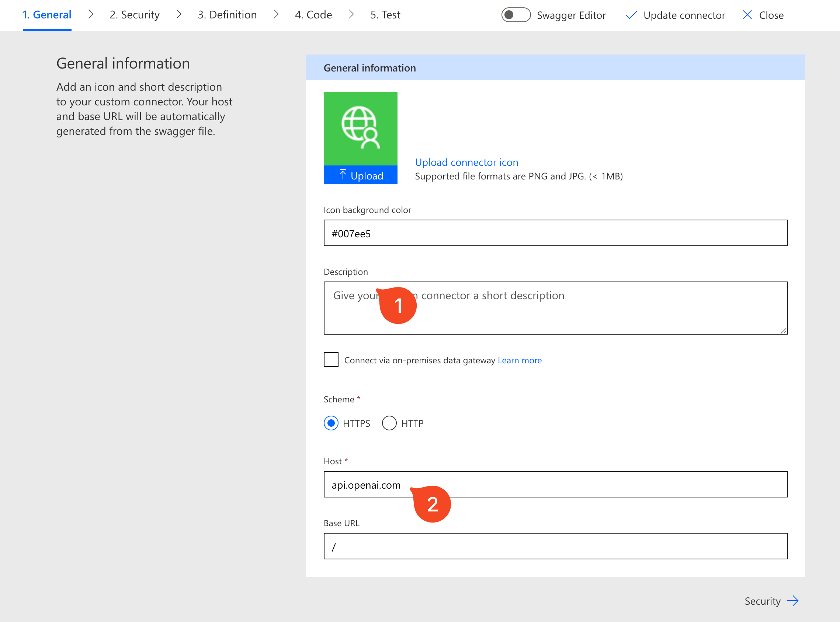This screenshot has height=622, width=840.
Task: Click chevron between Code and Test
Action: click(351, 14)
